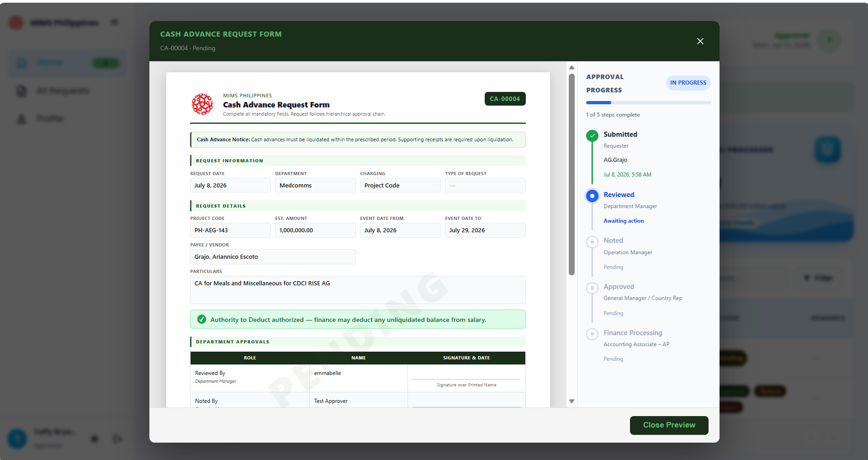Click the 'Reviewed By' role cell
The image size is (868, 460).
coord(250,378)
